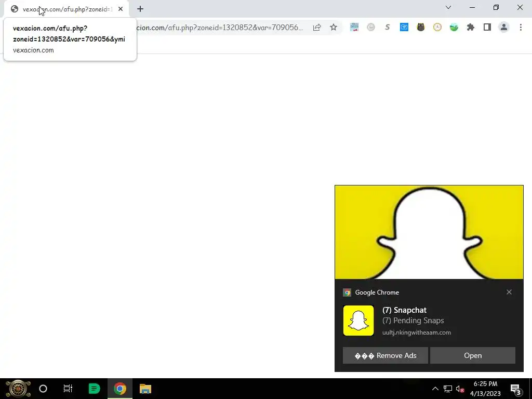Click the black cat extension icon
The width and height of the screenshot is (532, 399).
tap(421, 27)
